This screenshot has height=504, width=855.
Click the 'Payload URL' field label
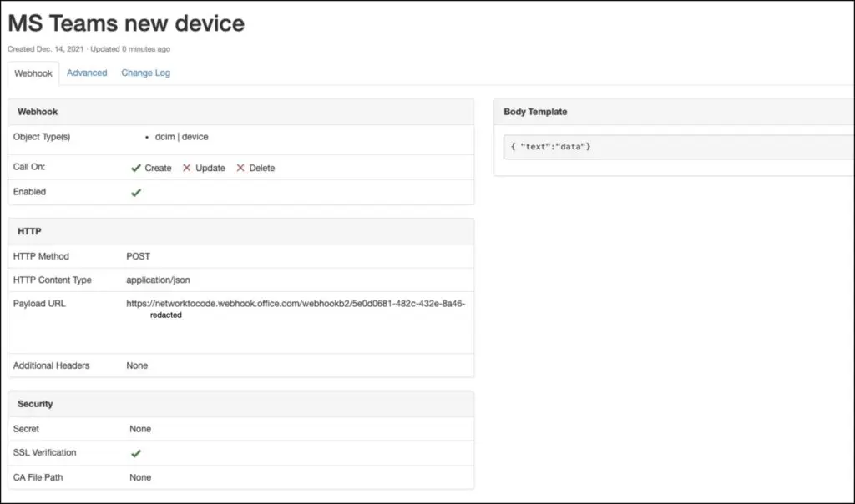click(39, 304)
